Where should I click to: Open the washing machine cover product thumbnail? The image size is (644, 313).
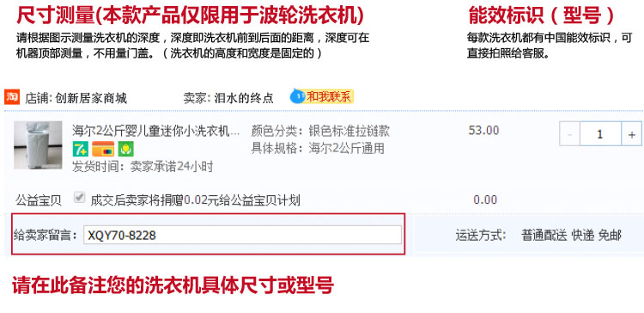[x=38, y=144]
